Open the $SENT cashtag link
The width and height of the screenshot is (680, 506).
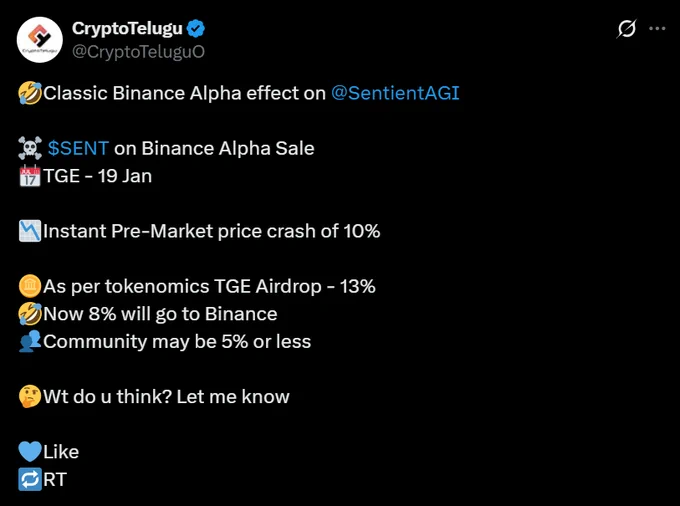(78, 148)
